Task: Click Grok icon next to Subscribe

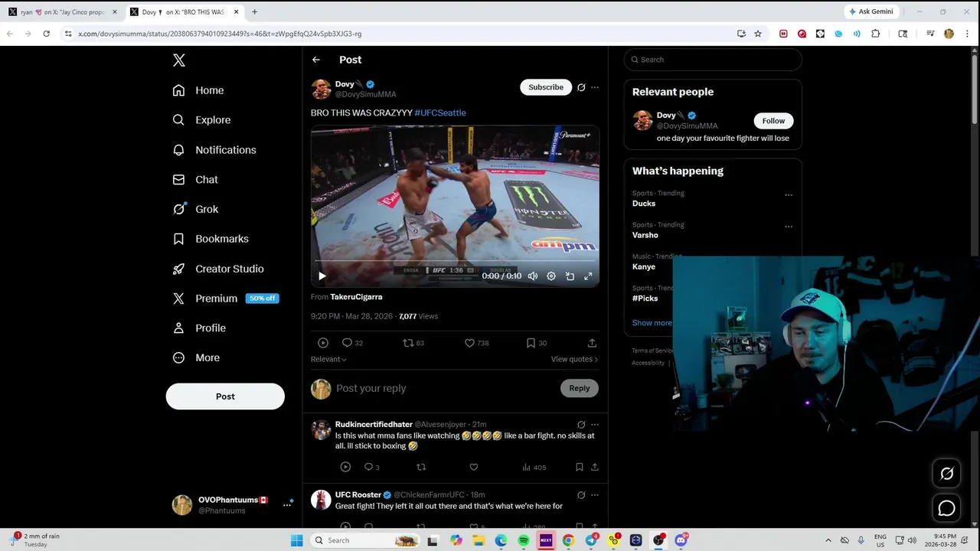Action: pos(581,87)
